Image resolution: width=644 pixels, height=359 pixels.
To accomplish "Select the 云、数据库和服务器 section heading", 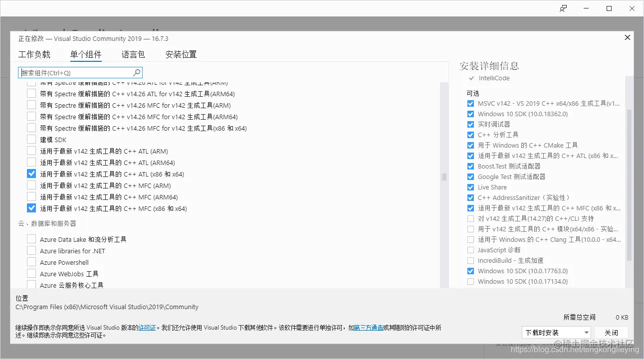I will pyautogui.click(x=47, y=223).
